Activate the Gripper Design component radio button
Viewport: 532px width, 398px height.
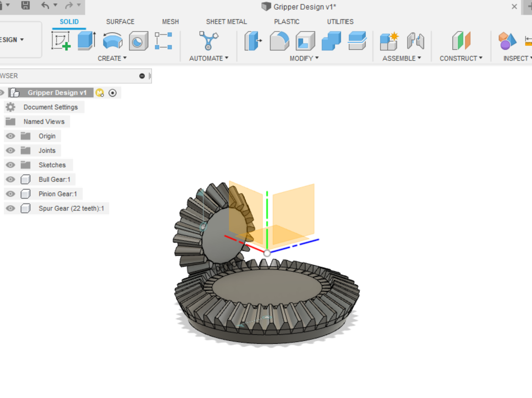click(113, 93)
